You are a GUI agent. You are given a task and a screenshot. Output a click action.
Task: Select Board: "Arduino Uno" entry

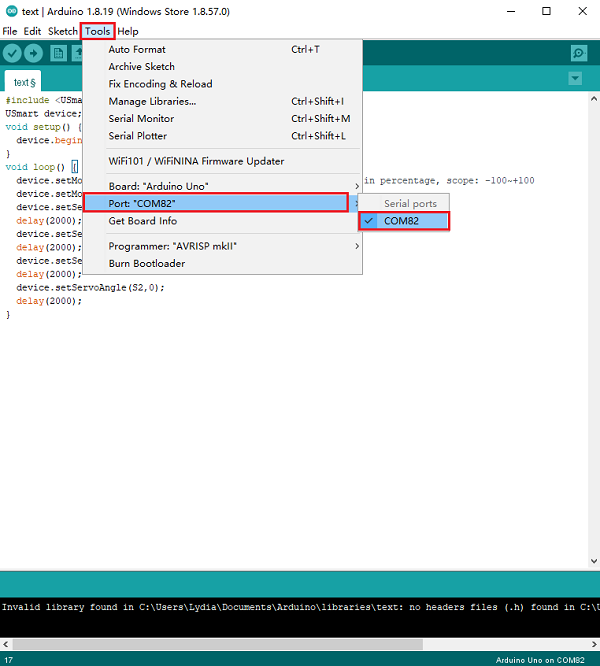coord(223,186)
